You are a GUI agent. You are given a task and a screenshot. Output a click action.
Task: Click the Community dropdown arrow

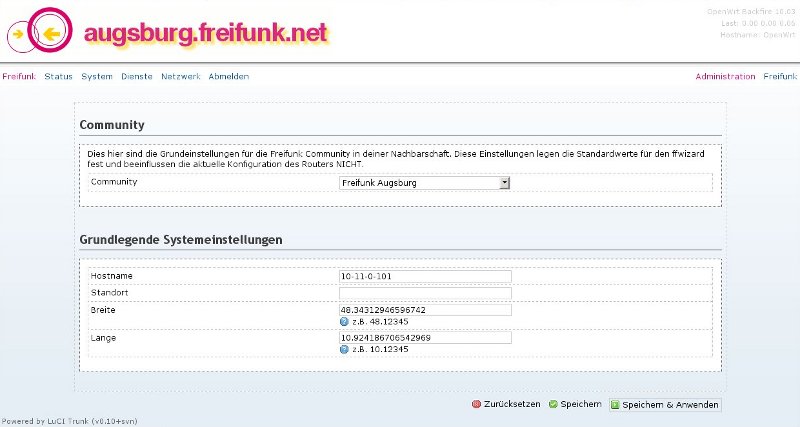(x=505, y=183)
